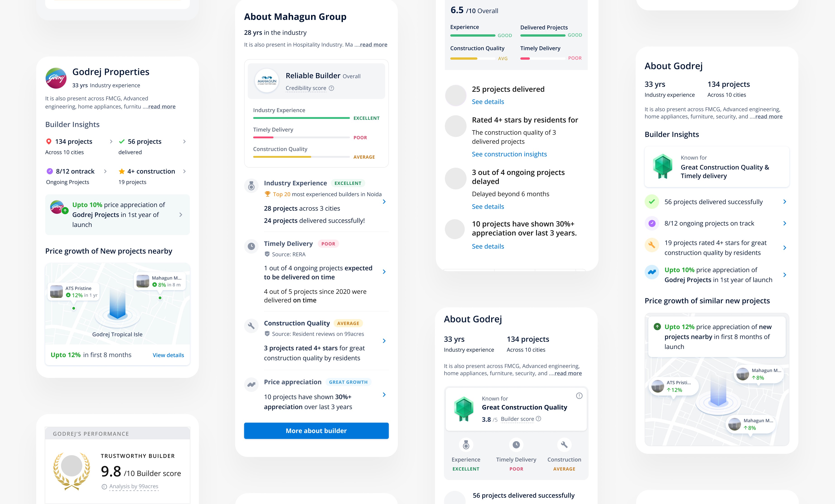
Task: Click the Experience medal icon
Action: click(x=466, y=445)
